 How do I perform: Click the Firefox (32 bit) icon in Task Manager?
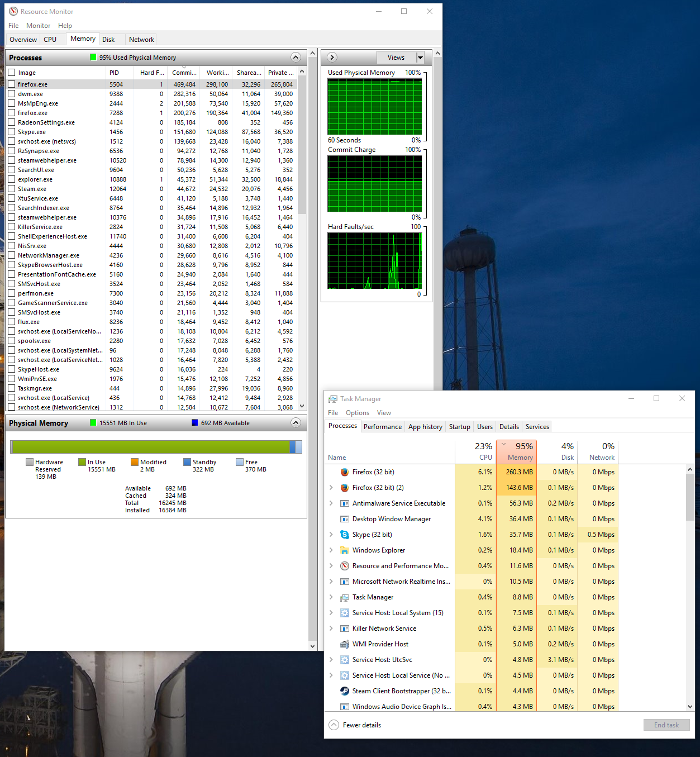tap(345, 472)
